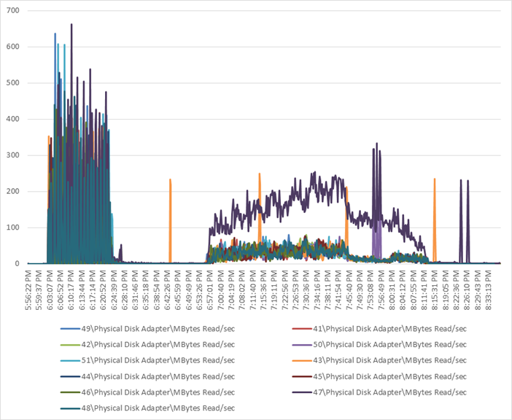Viewport: 512px width, 420px height.
Task: Click the y-axis label 500
Action: coord(12,83)
